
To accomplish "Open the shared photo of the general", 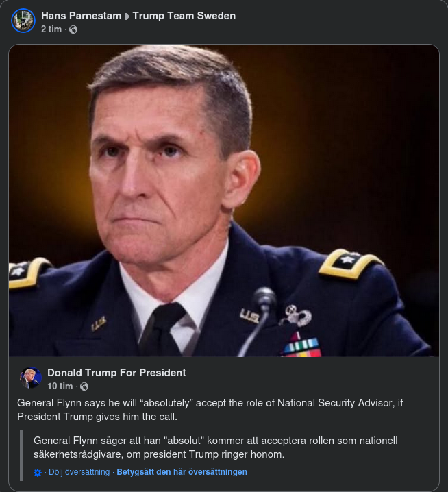I will coord(224,200).
